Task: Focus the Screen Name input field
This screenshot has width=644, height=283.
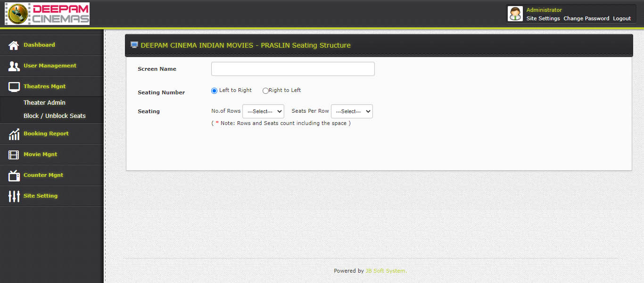Action: 293,69
